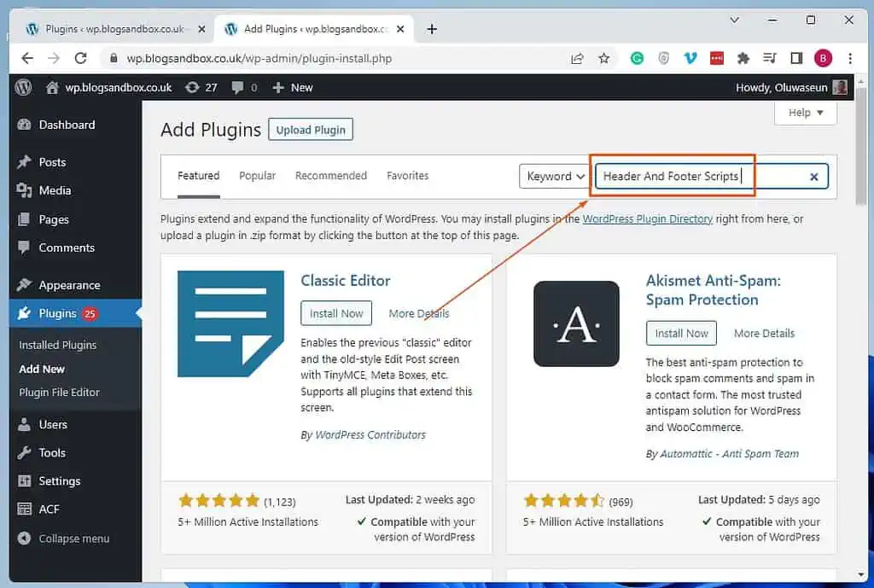Open the Dashboard menu icon
Viewport: 874px width, 588px height.
pos(24,125)
